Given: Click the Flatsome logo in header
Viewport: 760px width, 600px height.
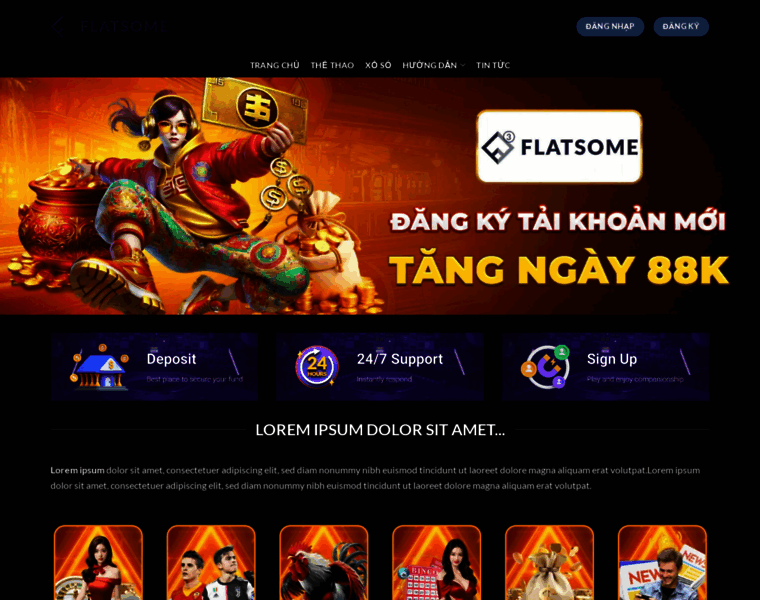Looking at the screenshot, I should [110, 26].
